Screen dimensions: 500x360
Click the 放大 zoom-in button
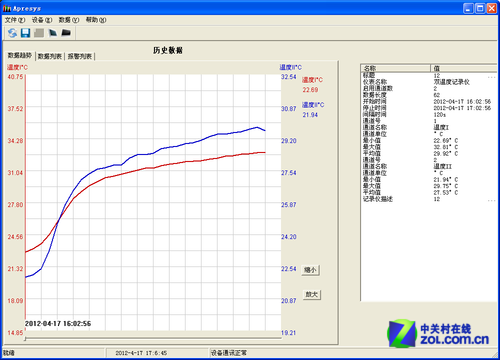[x=312, y=294]
